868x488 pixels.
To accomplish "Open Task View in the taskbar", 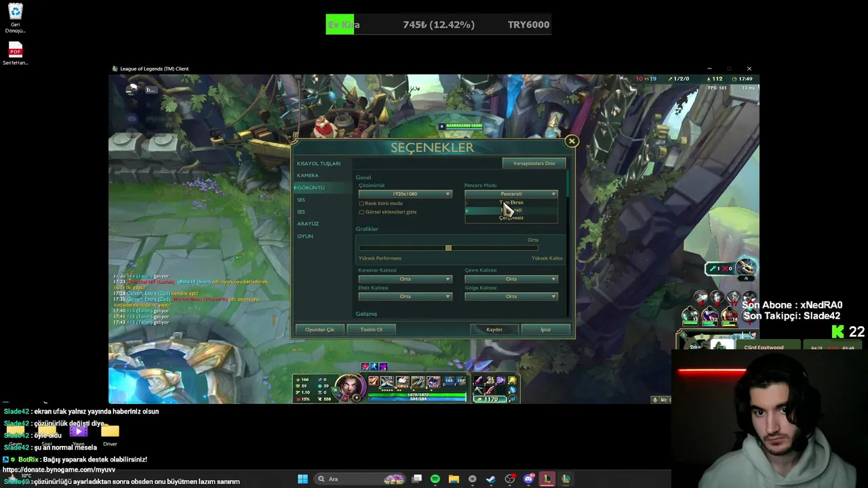I will pos(416,479).
